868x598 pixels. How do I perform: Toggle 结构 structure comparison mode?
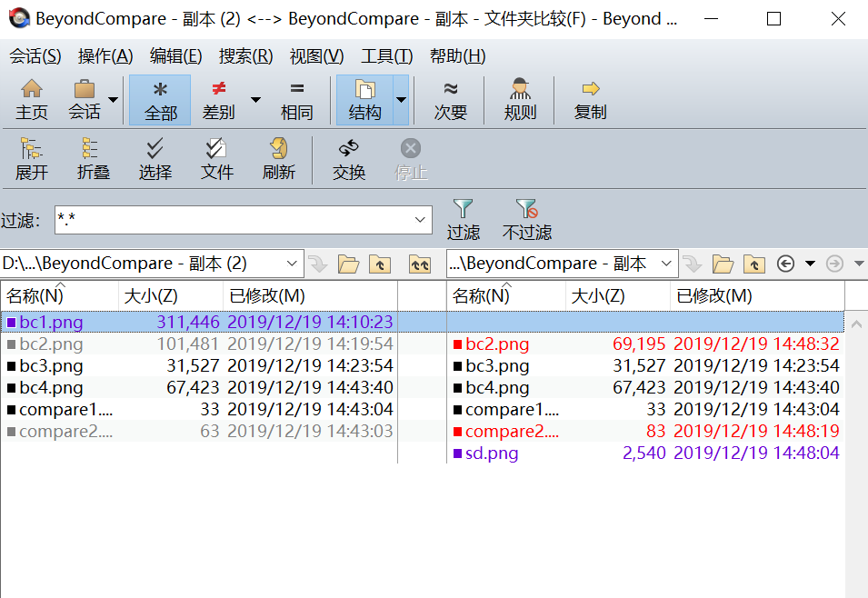367,98
